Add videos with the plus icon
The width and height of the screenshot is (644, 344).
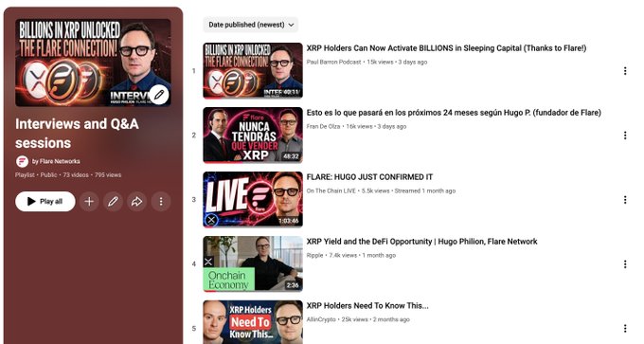89,202
